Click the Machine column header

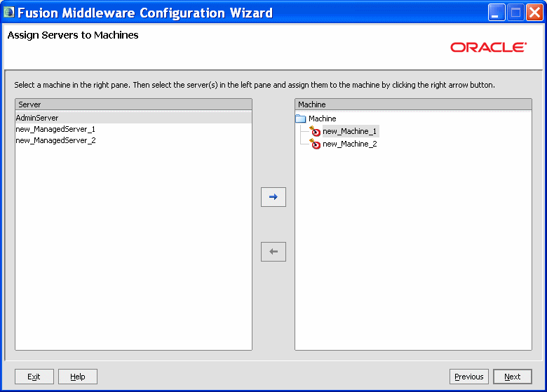[x=413, y=104]
